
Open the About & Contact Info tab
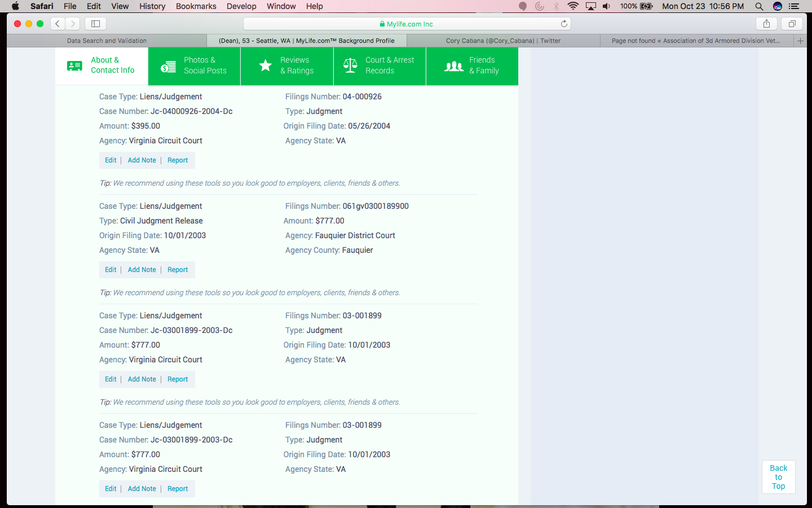pos(101,66)
